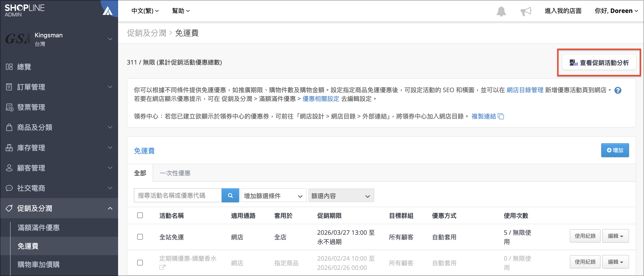Click the 查看促銷活動分析 button

point(599,63)
